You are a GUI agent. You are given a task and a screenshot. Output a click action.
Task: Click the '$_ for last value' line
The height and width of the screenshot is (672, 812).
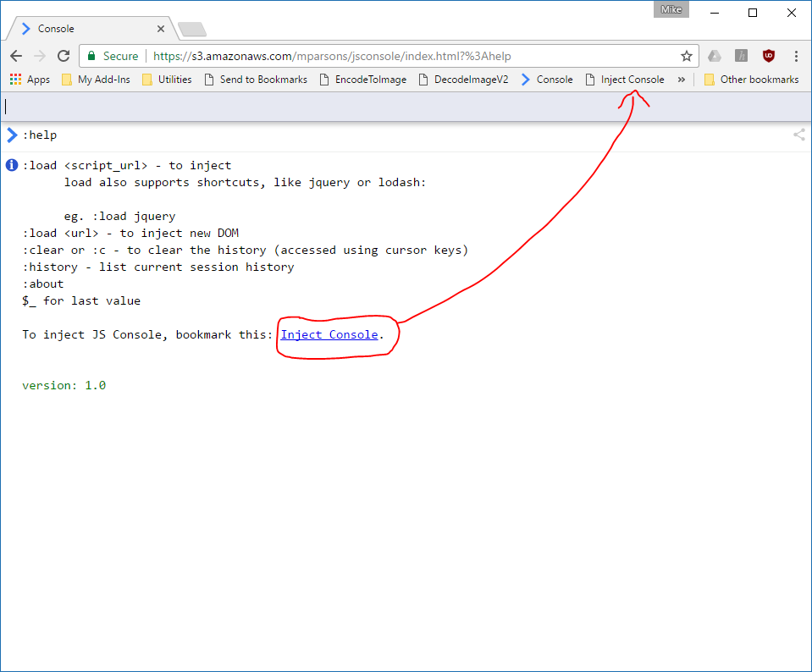click(81, 301)
